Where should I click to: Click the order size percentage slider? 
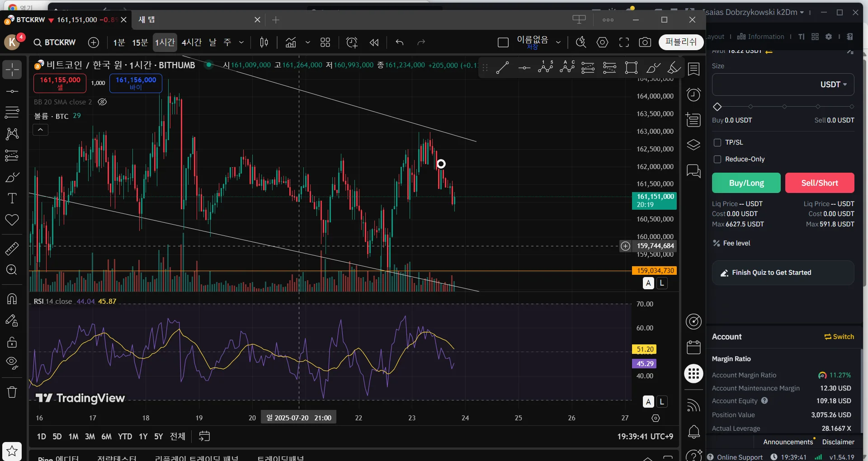pos(784,107)
